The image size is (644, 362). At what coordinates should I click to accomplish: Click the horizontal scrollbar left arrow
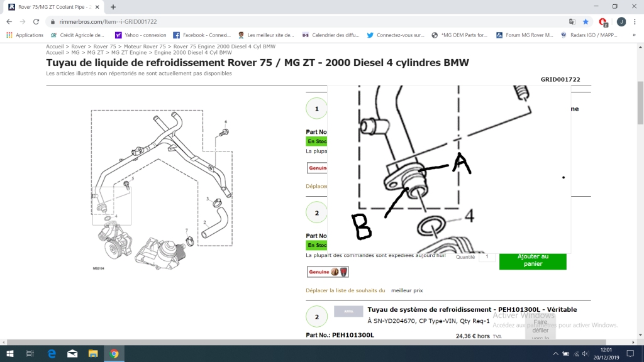click(x=4, y=343)
